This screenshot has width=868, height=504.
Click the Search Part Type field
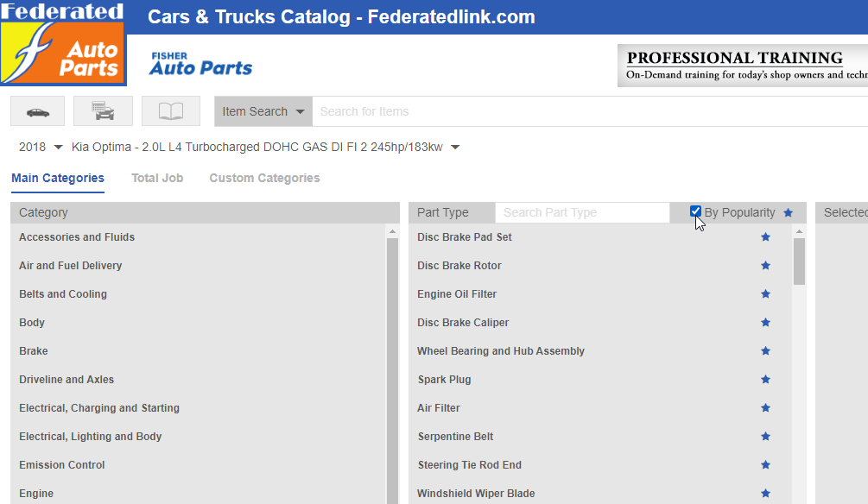[x=582, y=213]
